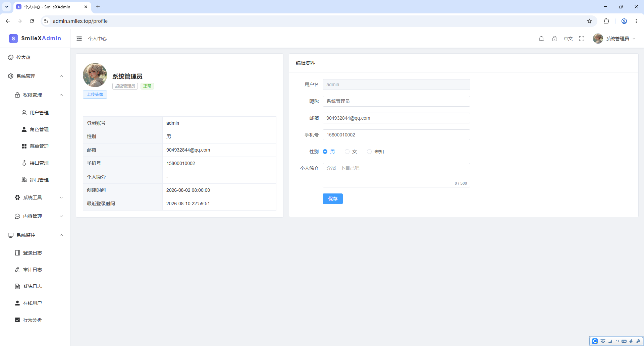Image resolution: width=644 pixels, height=346 pixels.
Task: Click the lock screen icon in header
Action: pos(555,39)
